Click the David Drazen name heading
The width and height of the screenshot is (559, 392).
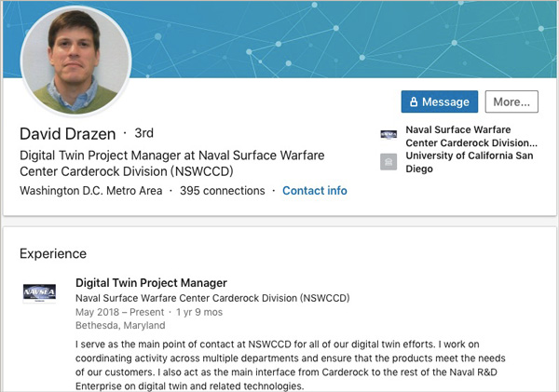(x=68, y=133)
